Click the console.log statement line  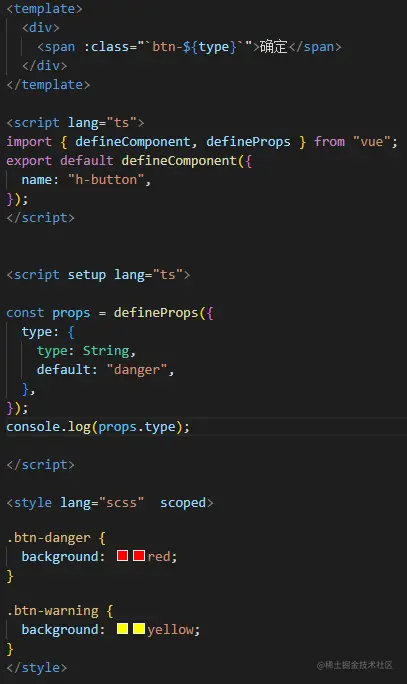pos(98,427)
